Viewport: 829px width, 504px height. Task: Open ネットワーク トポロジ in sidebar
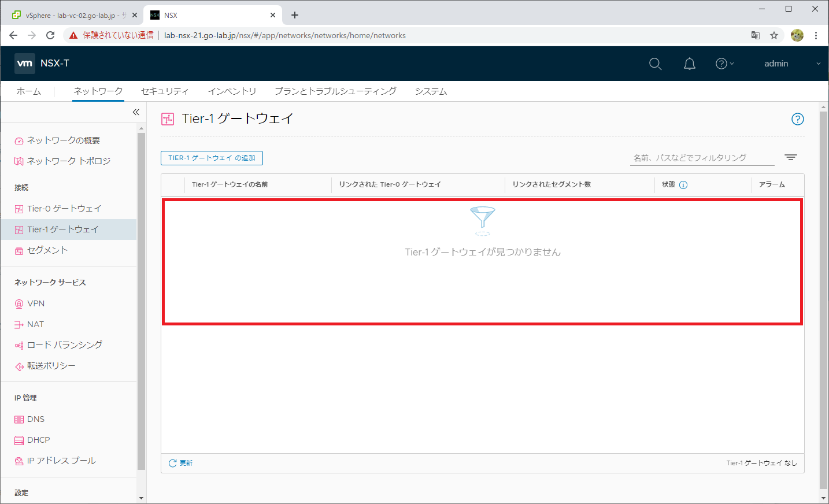[69, 161]
